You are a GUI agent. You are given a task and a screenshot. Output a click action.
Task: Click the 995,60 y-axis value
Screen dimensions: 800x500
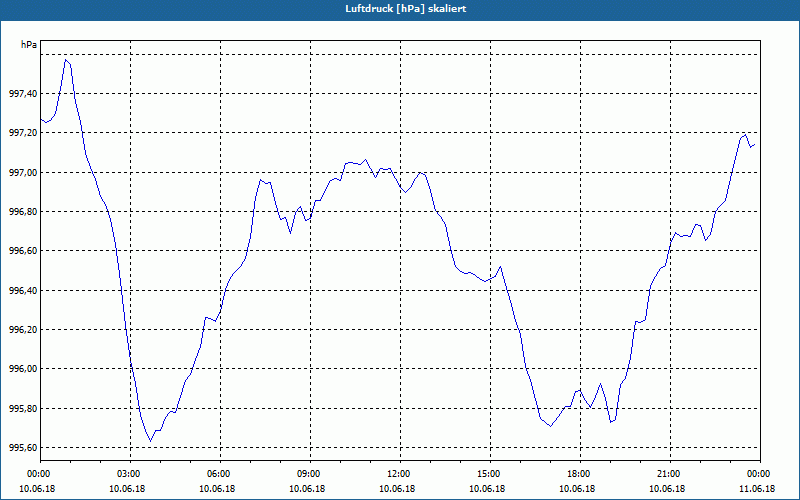23,447
